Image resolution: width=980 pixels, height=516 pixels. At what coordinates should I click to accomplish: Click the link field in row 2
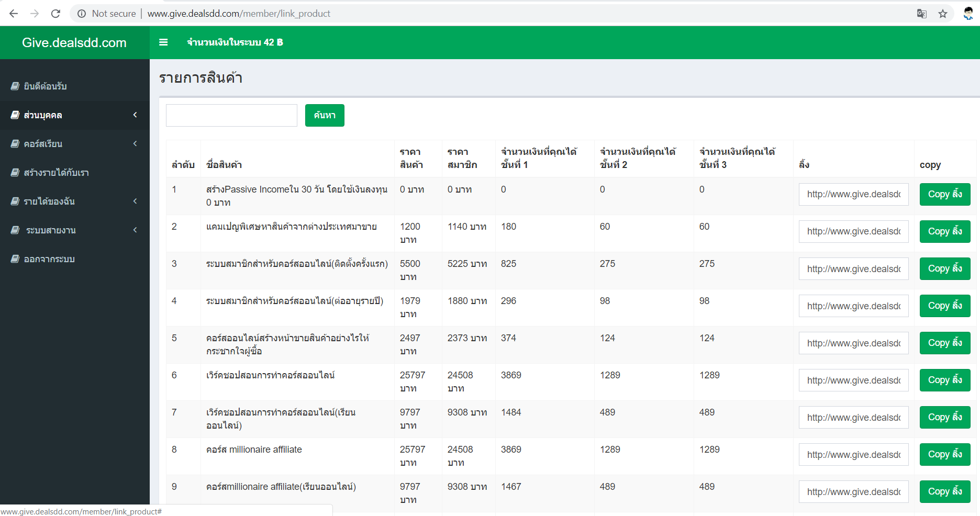(x=853, y=231)
